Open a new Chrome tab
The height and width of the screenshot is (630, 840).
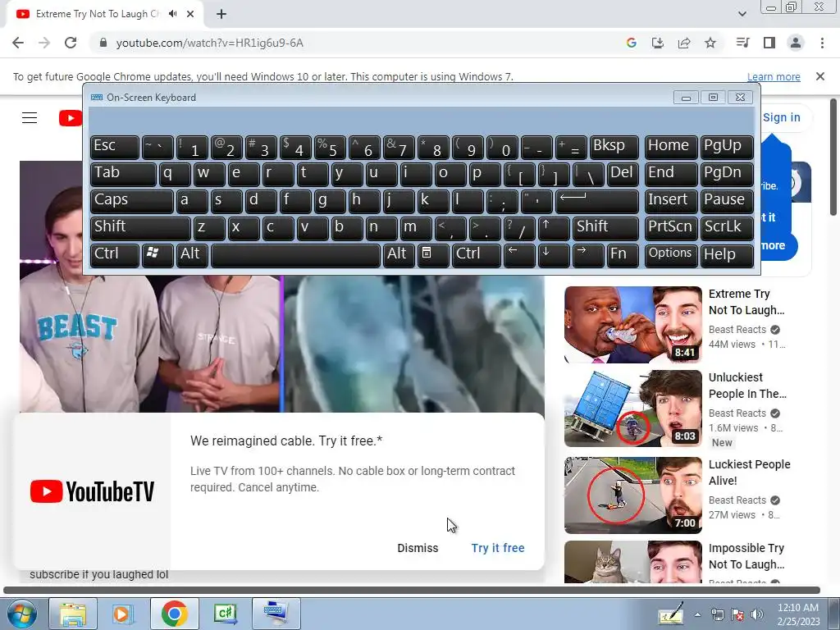pyautogui.click(x=221, y=14)
